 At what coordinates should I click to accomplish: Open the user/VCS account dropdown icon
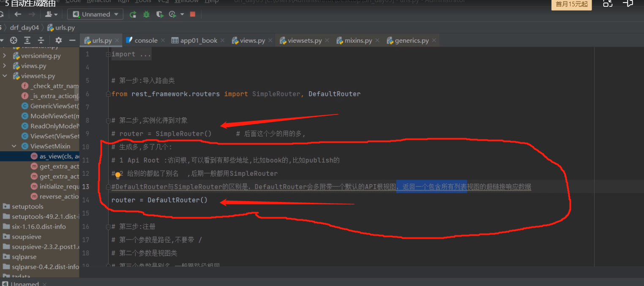pos(51,14)
